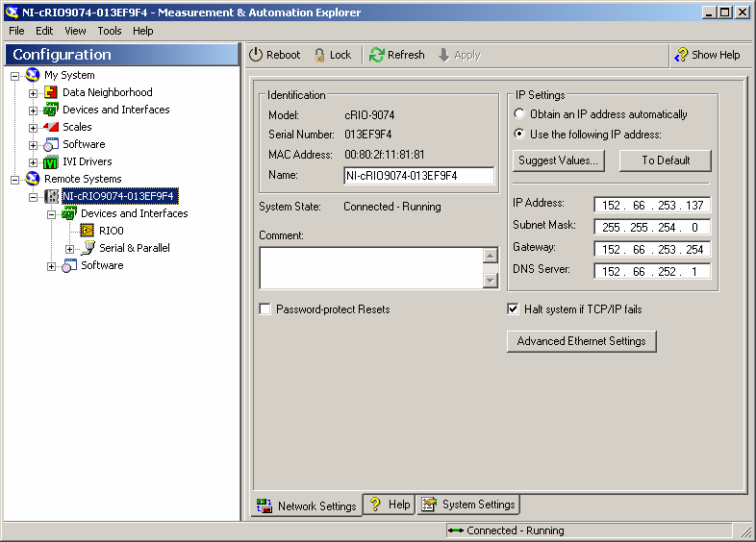Screen dimensions: 756x542
Task: Click the Show Help question mark icon
Action: (x=681, y=55)
